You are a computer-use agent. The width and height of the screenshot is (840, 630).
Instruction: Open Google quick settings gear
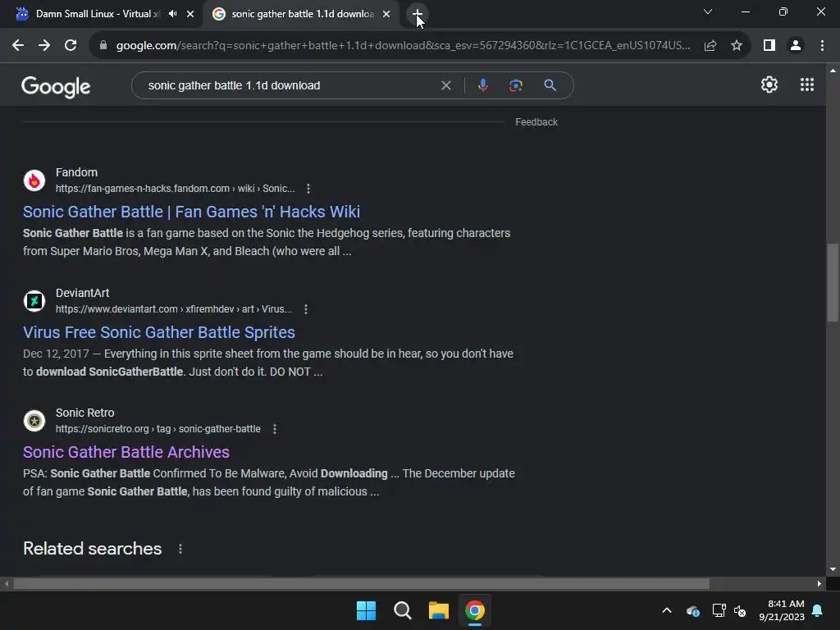[x=769, y=84]
